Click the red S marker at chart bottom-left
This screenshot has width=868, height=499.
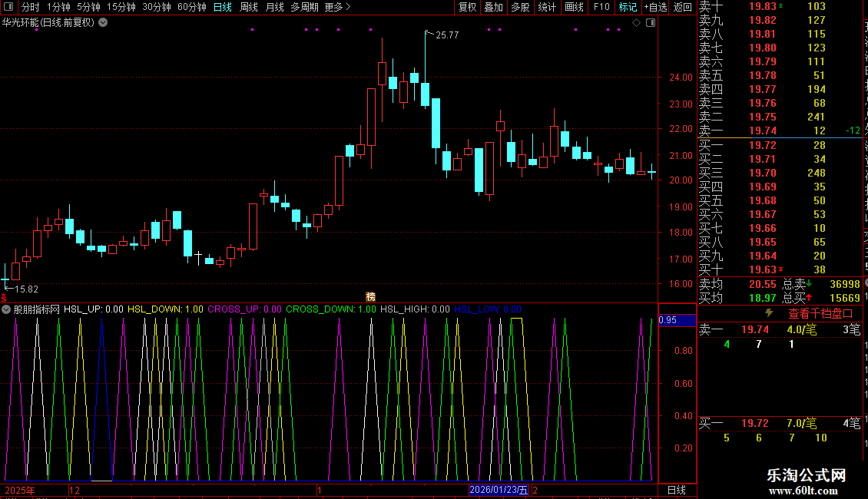pos(4,298)
